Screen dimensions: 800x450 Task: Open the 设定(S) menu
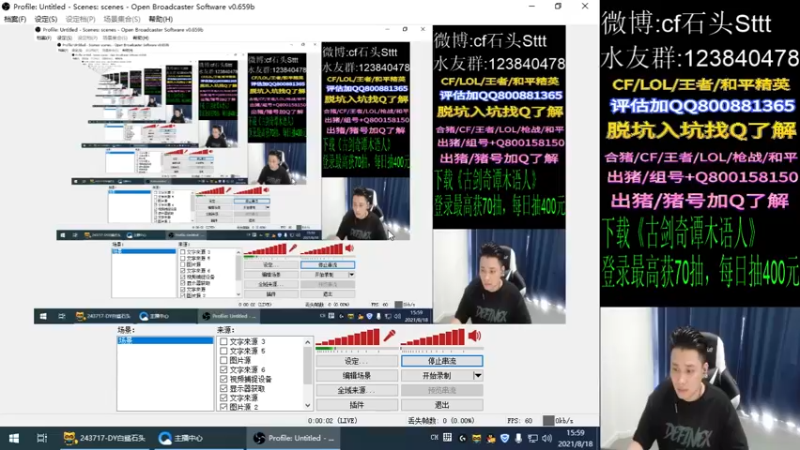click(x=45, y=19)
